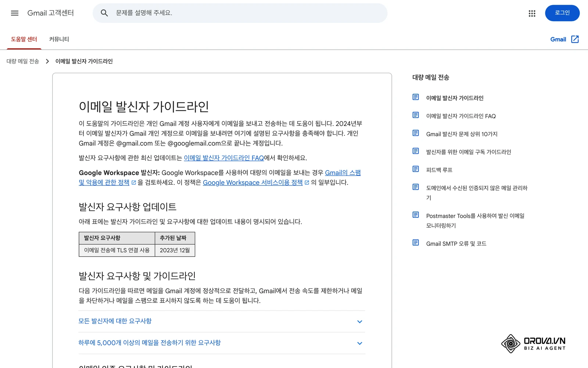The image size is (588, 368).
Task: Go to 대량 메일 전송 breadcrumb
Action: (x=23, y=61)
